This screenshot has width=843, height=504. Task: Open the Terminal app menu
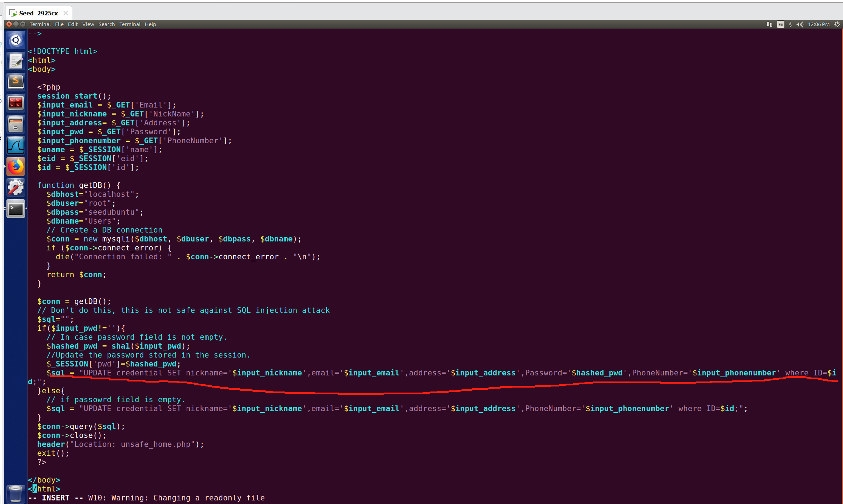point(40,24)
